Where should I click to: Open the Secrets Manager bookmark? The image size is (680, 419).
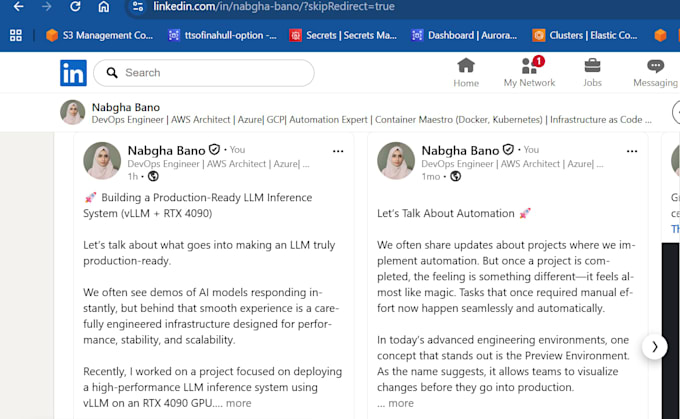click(343, 35)
